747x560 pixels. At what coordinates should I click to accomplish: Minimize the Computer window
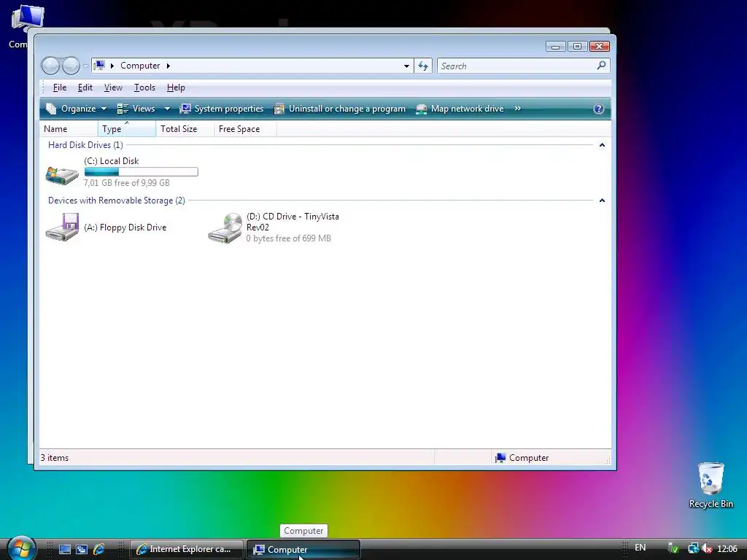click(x=555, y=46)
